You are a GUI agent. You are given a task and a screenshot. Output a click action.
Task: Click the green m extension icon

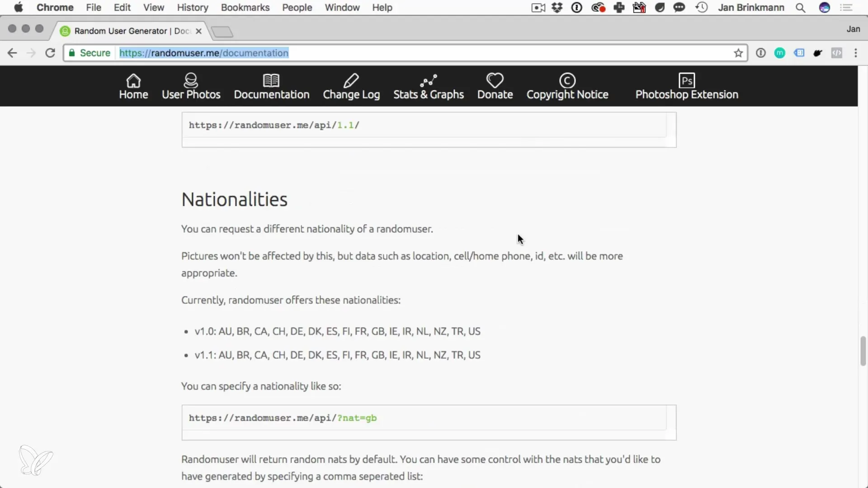780,53
